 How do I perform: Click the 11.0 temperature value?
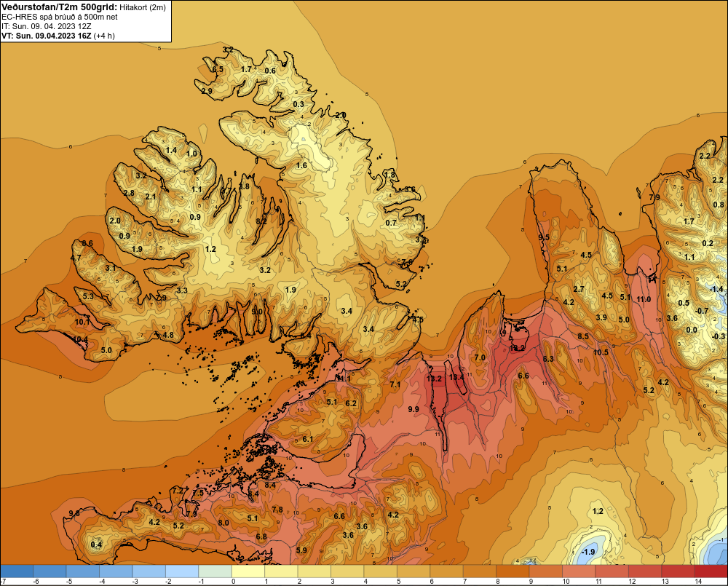point(644,299)
